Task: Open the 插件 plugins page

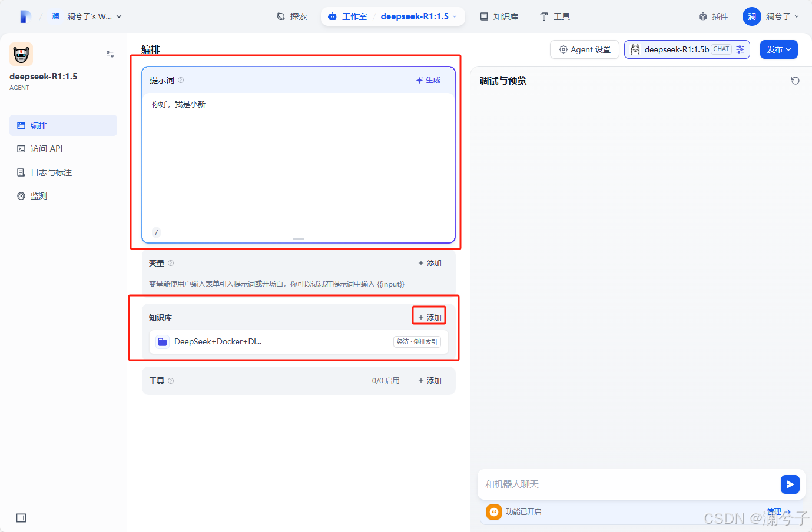Action: coord(713,16)
